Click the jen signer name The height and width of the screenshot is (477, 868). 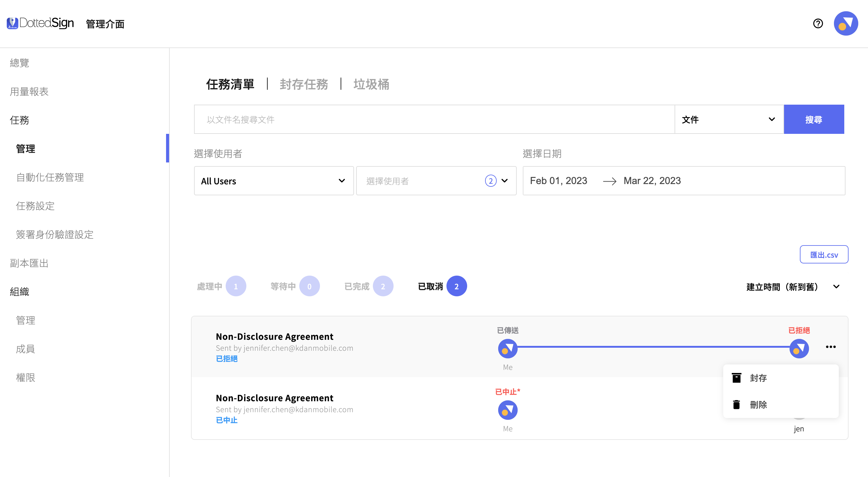tap(799, 429)
